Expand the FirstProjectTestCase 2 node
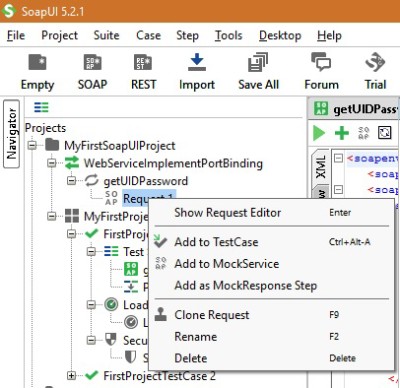400x388 pixels. pos(71,376)
